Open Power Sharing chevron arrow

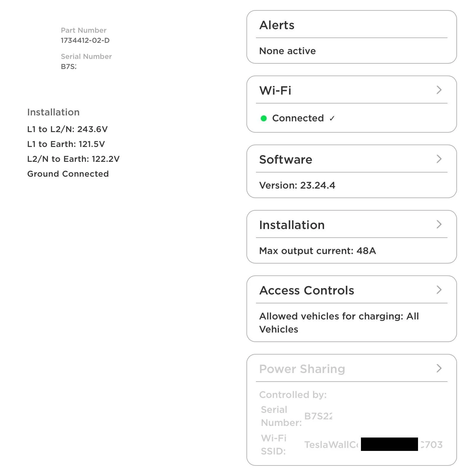(439, 368)
